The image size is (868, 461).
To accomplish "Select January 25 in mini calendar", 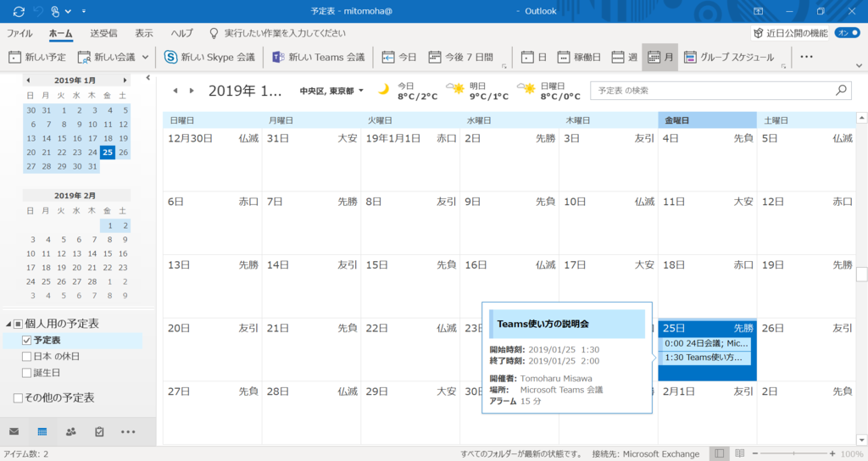I will [x=108, y=153].
